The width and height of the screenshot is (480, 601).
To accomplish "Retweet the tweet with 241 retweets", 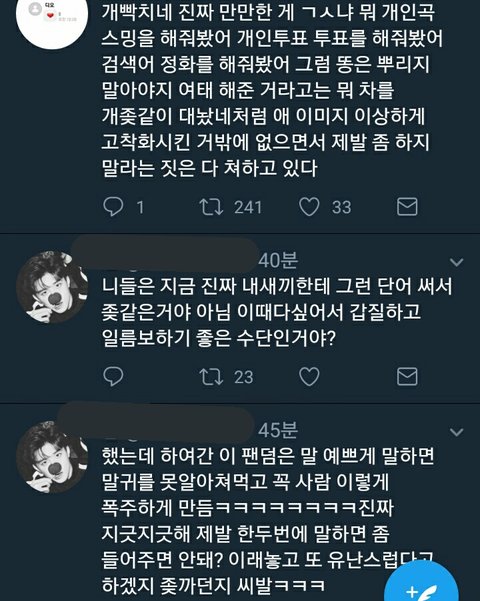I will tap(211, 207).
